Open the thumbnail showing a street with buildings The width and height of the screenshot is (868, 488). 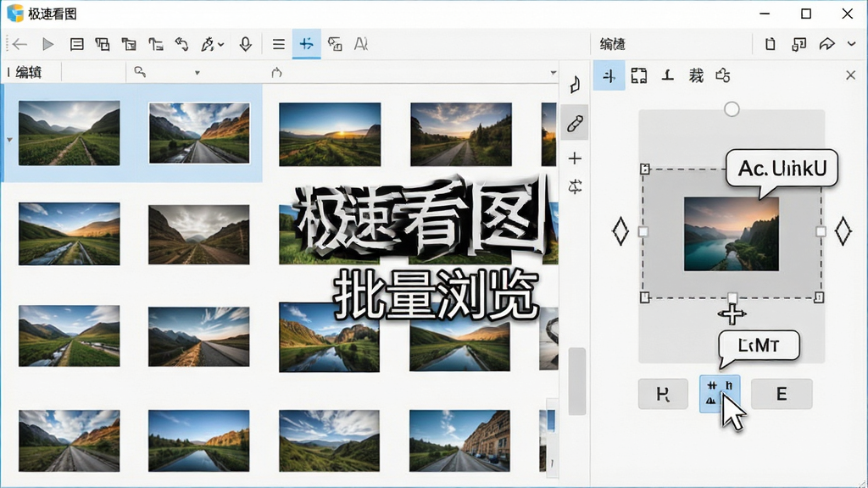[x=459, y=441]
